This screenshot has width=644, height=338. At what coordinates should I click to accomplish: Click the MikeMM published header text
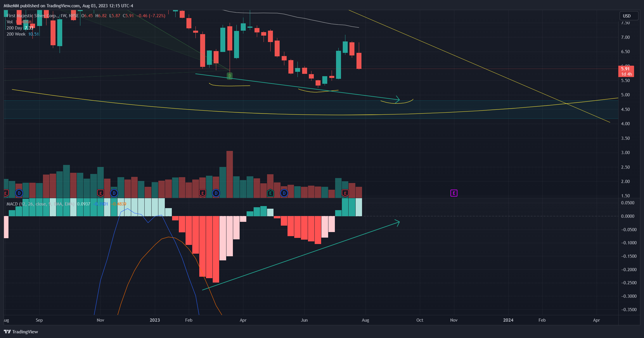68,6
